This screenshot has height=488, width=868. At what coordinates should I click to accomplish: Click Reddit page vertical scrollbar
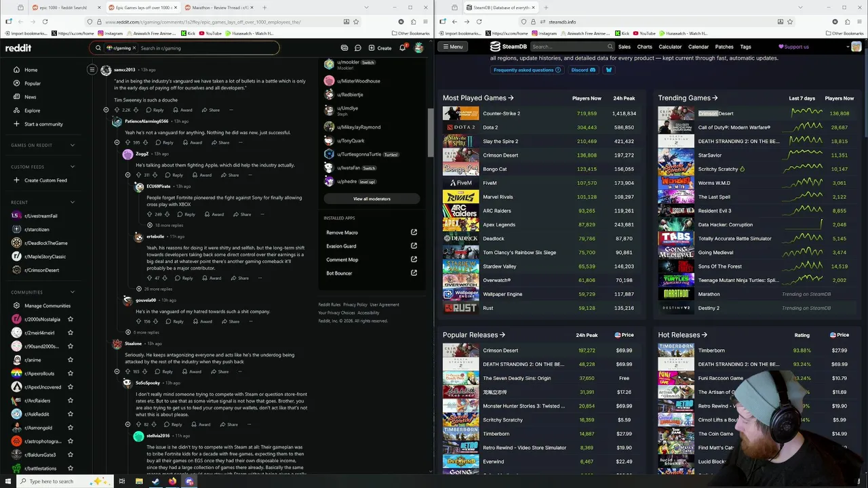point(430,132)
